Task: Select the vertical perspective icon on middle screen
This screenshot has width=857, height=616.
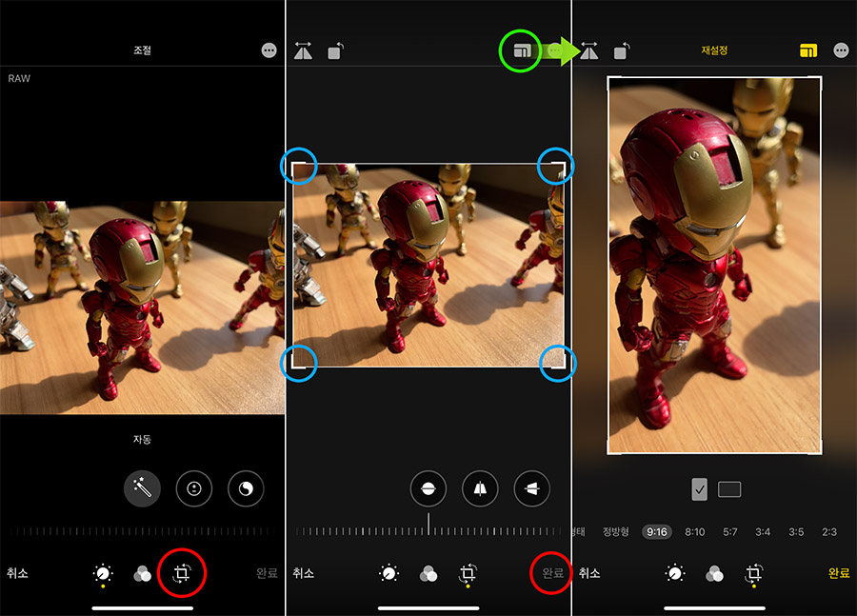Action: [480, 488]
